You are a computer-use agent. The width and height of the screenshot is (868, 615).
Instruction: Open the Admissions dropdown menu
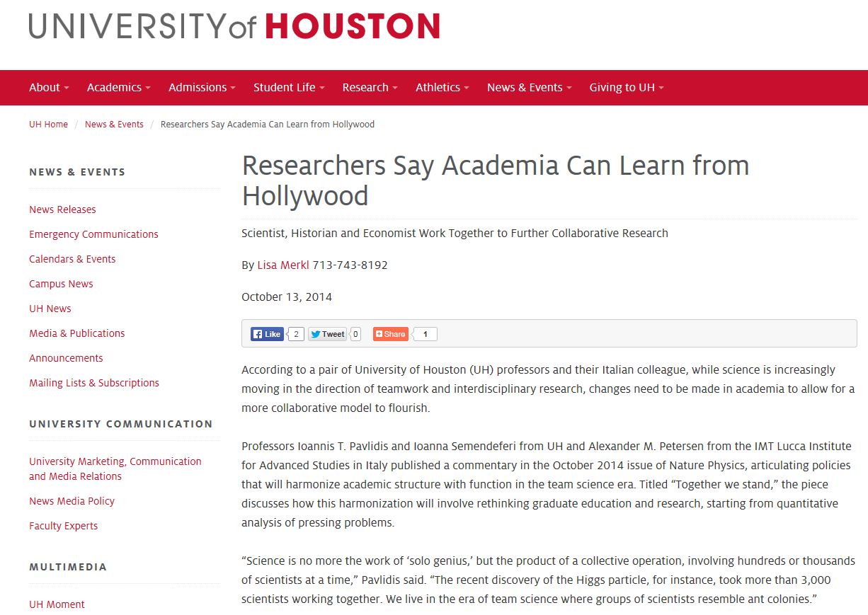click(202, 88)
